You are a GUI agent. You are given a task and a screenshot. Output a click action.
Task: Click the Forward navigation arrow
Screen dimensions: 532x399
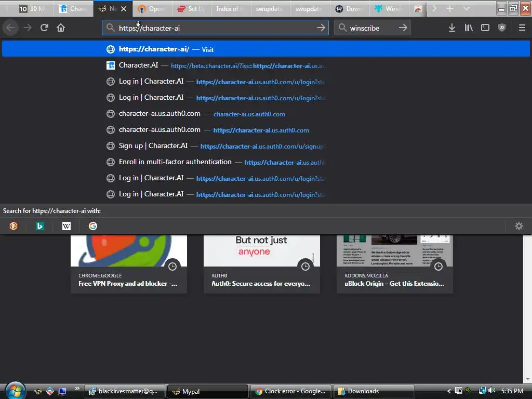point(28,28)
